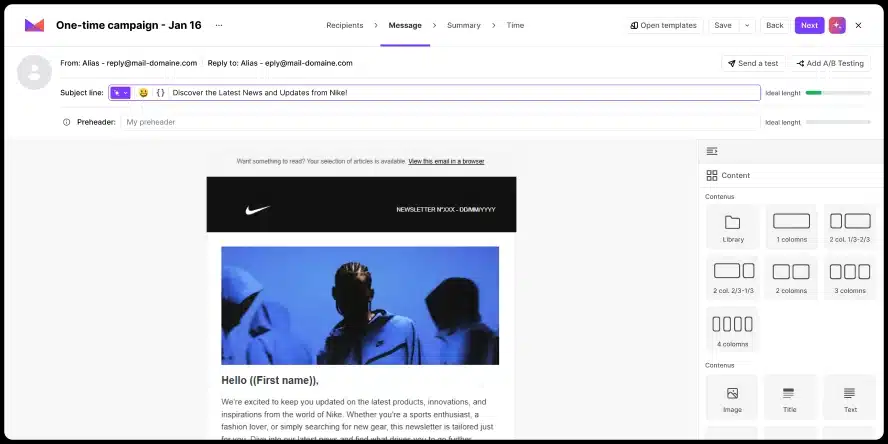Click the Reply to: Alias address text
The image size is (888, 444).
tap(280, 63)
